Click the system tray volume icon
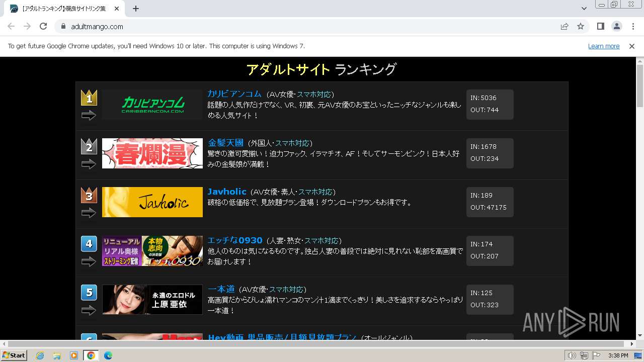 (x=572, y=355)
